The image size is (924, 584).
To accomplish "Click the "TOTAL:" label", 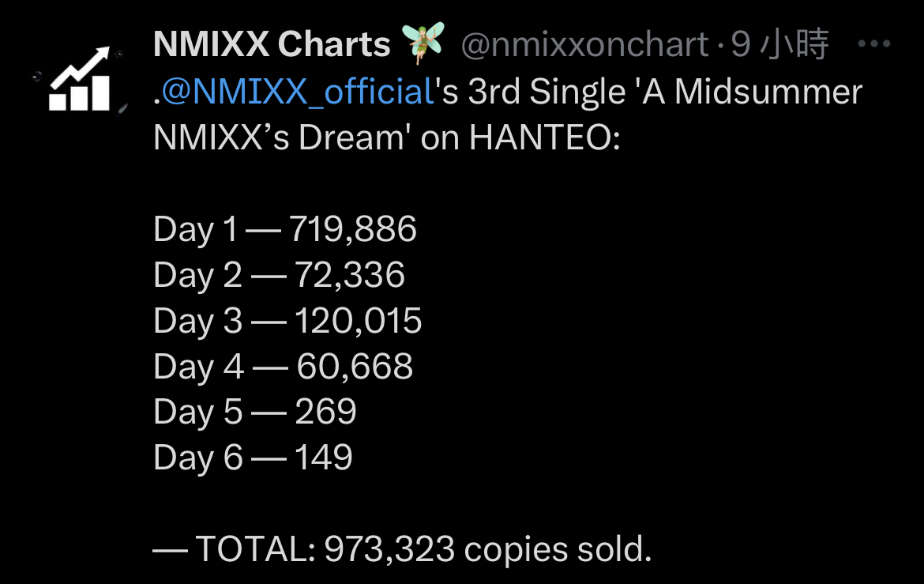I will (256, 549).
